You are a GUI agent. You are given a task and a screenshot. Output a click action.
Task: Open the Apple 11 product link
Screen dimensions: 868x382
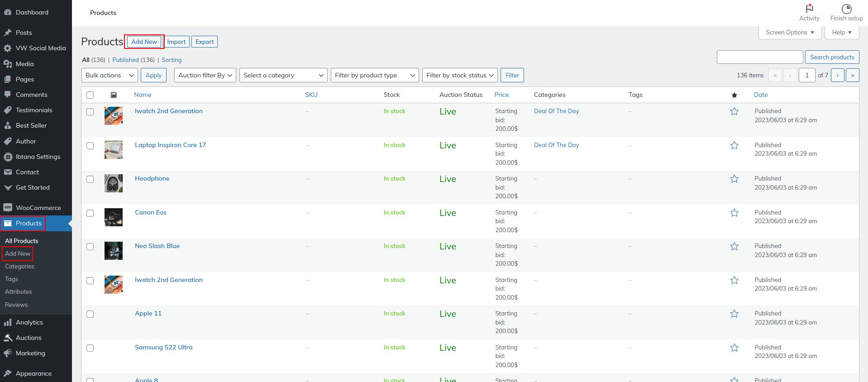click(x=148, y=313)
